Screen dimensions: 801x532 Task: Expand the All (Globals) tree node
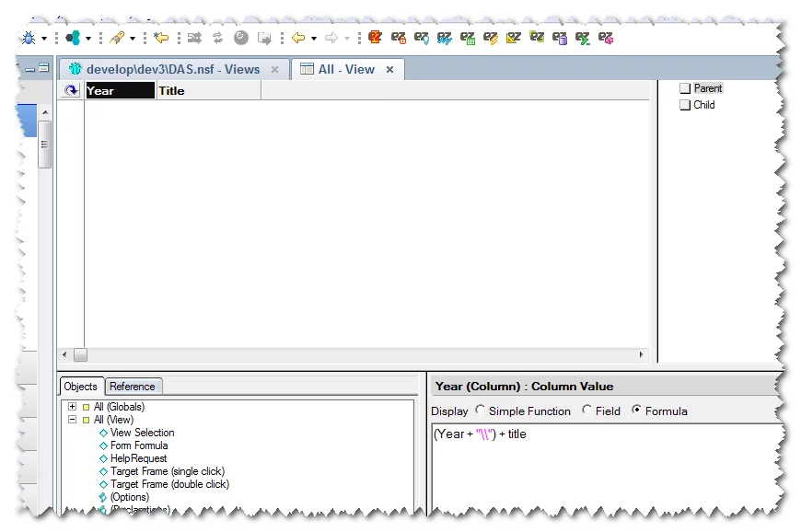tap(72, 407)
